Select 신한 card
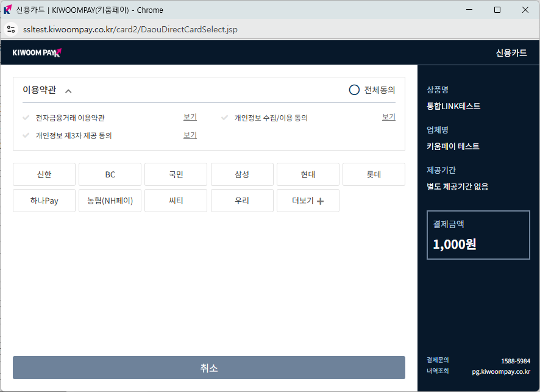Viewport: 540px width, 392px height. click(44, 174)
